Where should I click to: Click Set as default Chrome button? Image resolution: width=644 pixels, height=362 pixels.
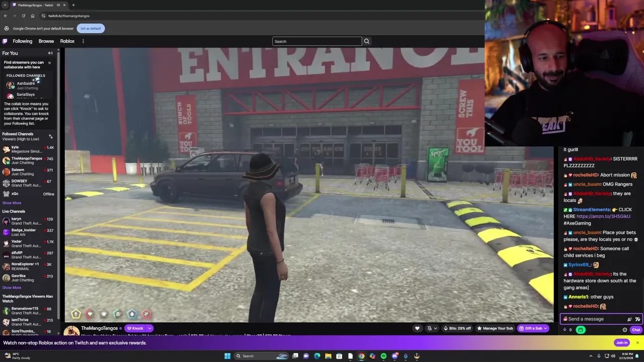pos(91,28)
